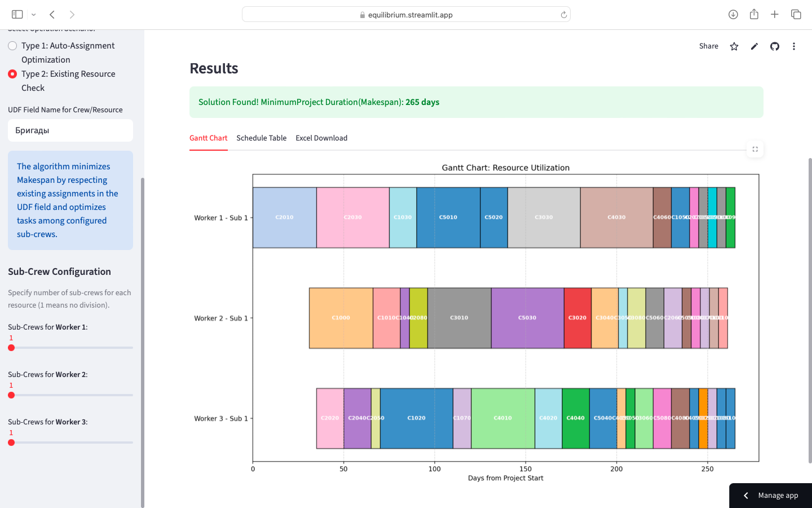Expand the Manage app panel
Screen dimensions: 812x508
pos(770,496)
